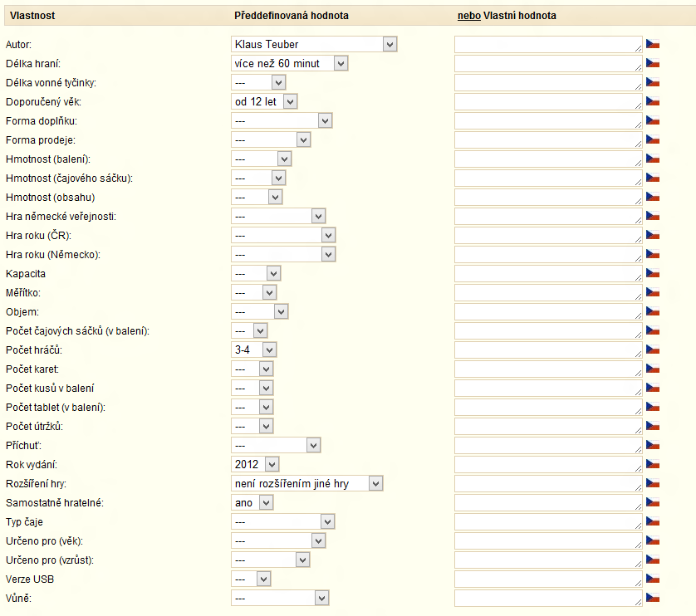696x616 pixels.
Task: Open the Měřítko dropdown
Action: [254, 292]
